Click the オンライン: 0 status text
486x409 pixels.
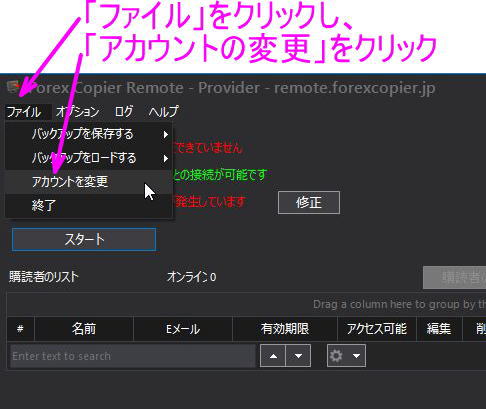pyautogui.click(x=191, y=277)
